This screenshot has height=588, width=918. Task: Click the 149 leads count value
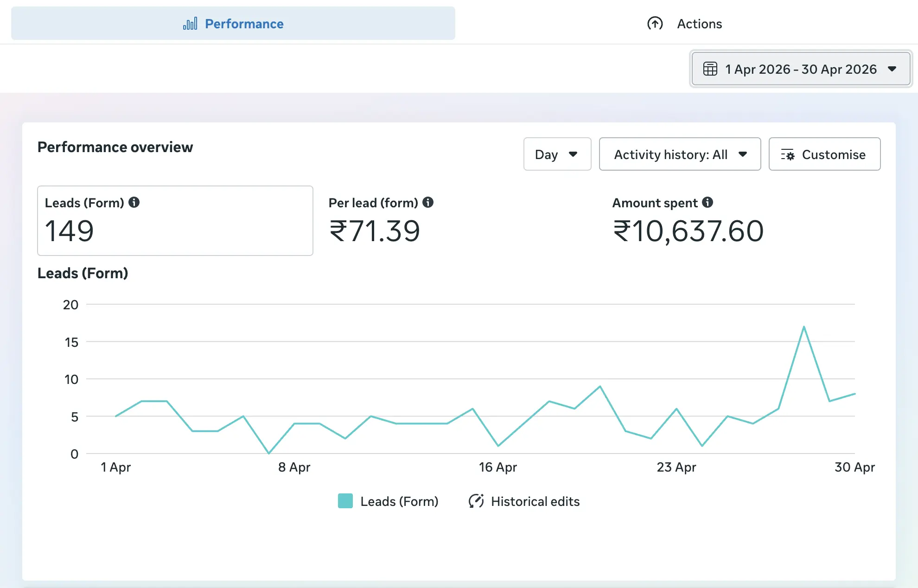click(70, 231)
